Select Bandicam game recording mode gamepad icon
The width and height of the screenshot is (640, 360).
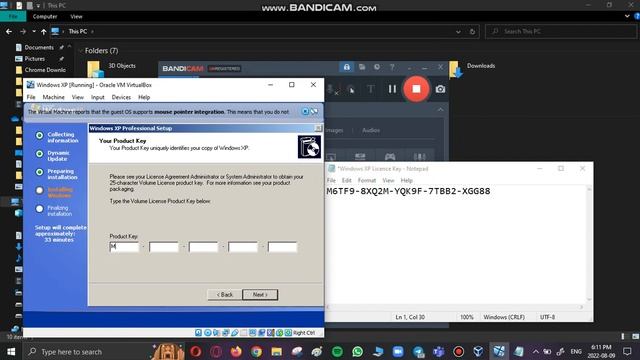[x=390, y=157]
